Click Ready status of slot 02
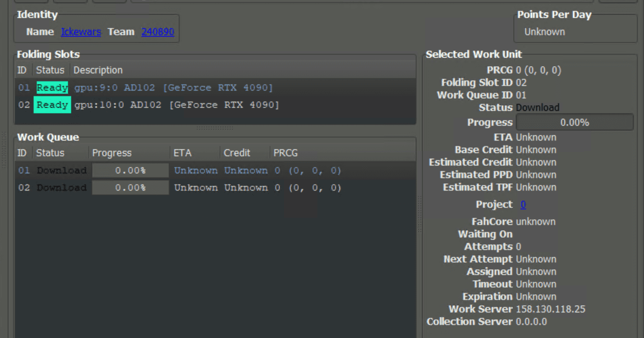 (52, 105)
